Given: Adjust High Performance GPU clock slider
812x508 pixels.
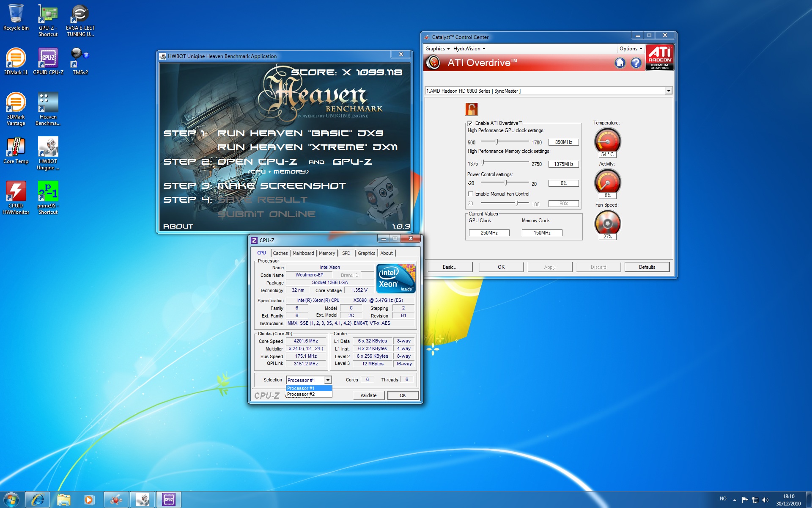Looking at the screenshot, I should click(498, 141).
